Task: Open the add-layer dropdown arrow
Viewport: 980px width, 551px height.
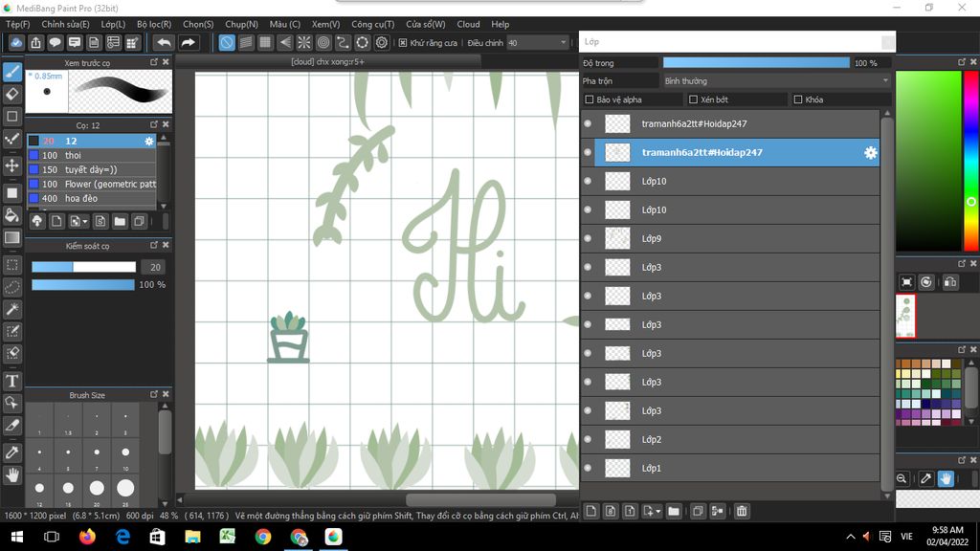Action: tap(658, 511)
